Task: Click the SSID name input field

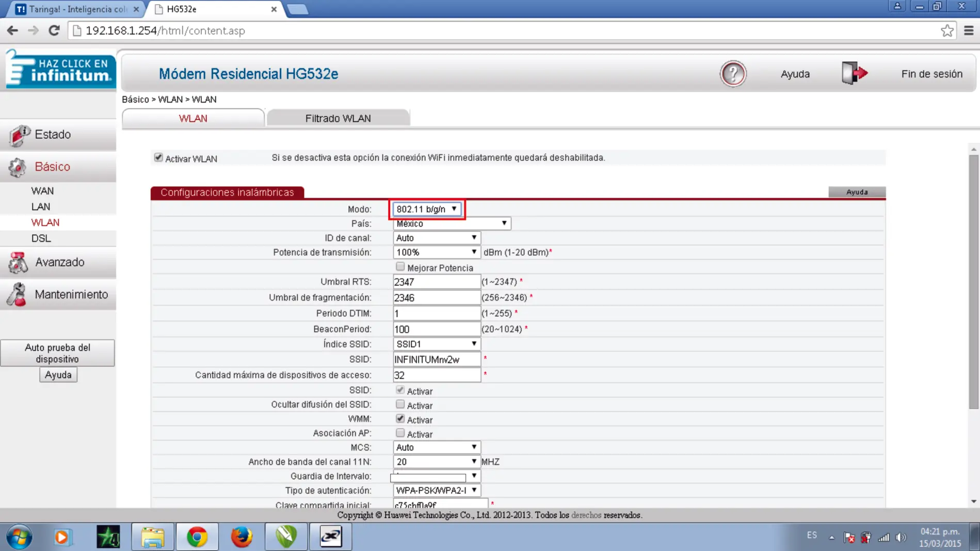Action: (x=437, y=360)
